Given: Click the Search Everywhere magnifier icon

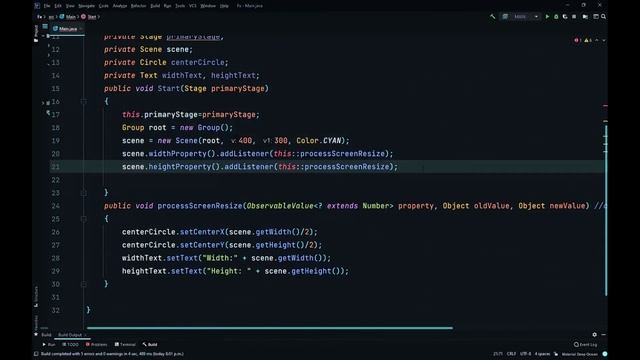Looking at the screenshot, I should click(x=603, y=17).
